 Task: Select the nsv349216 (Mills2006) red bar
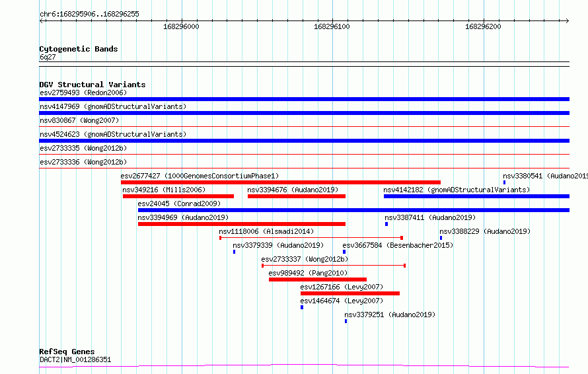coord(178,196)
